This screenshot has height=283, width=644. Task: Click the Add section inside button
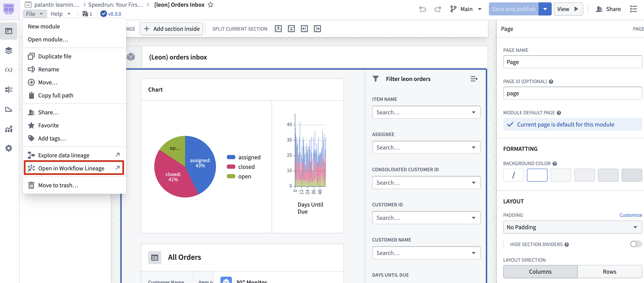tap(171, 29)
